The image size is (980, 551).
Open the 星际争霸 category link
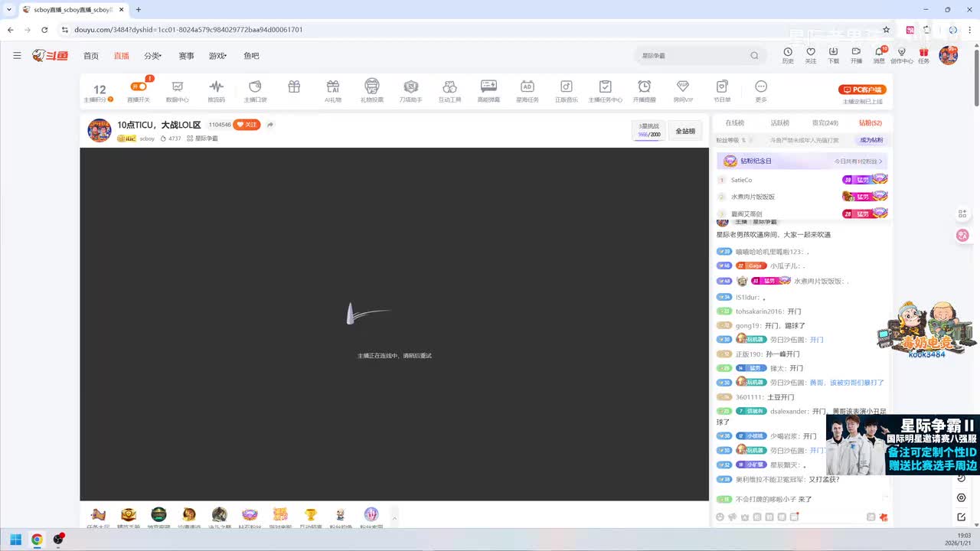(x=202, y=139)
